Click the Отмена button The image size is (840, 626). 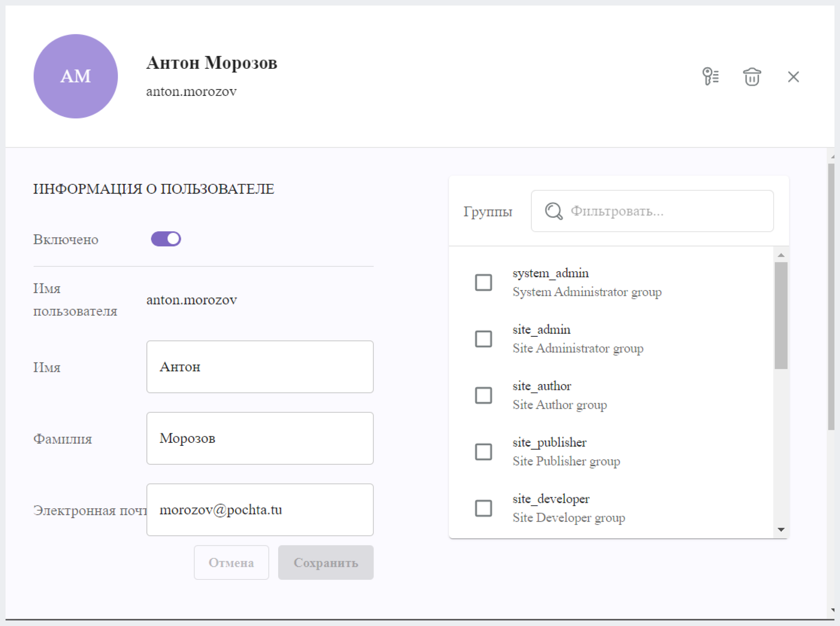[232, 562]
